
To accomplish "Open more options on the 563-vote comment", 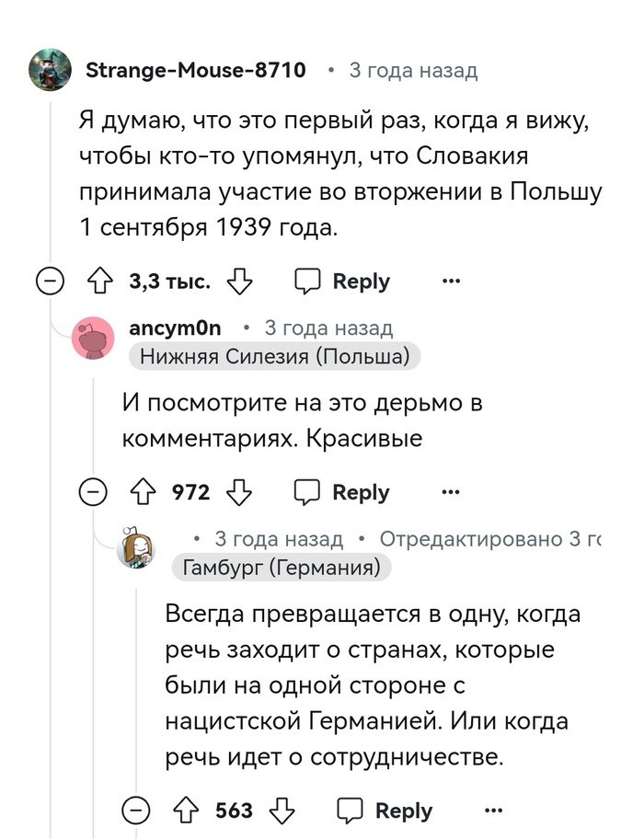I will [493, 810].
